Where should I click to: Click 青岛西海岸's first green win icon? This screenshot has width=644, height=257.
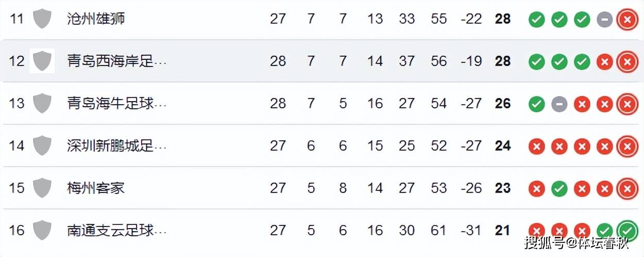tap(536, 62)
